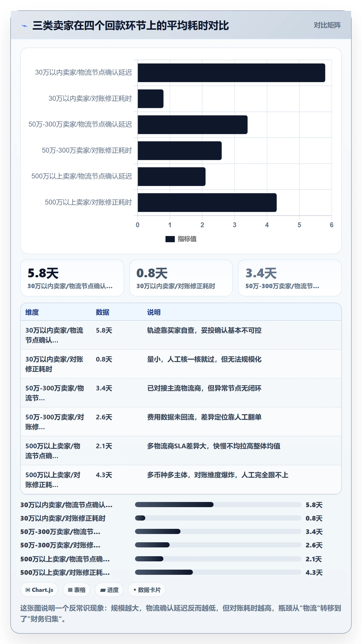Click the 500万以上卖家/物流节点确认延迟 chart bar

pos(172,177)
